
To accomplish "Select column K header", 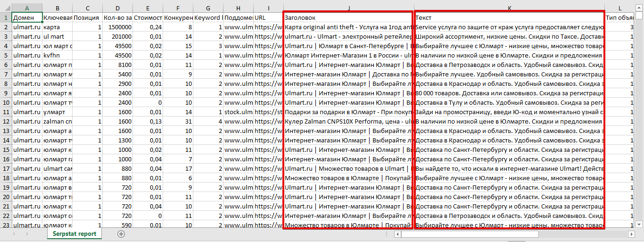I will point(509,8).
